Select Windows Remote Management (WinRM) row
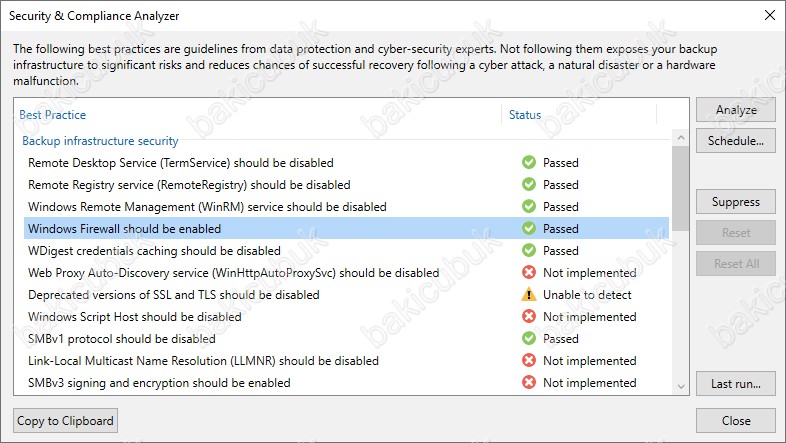Viewport: 786px width, 443px height. tap(346, 206)
